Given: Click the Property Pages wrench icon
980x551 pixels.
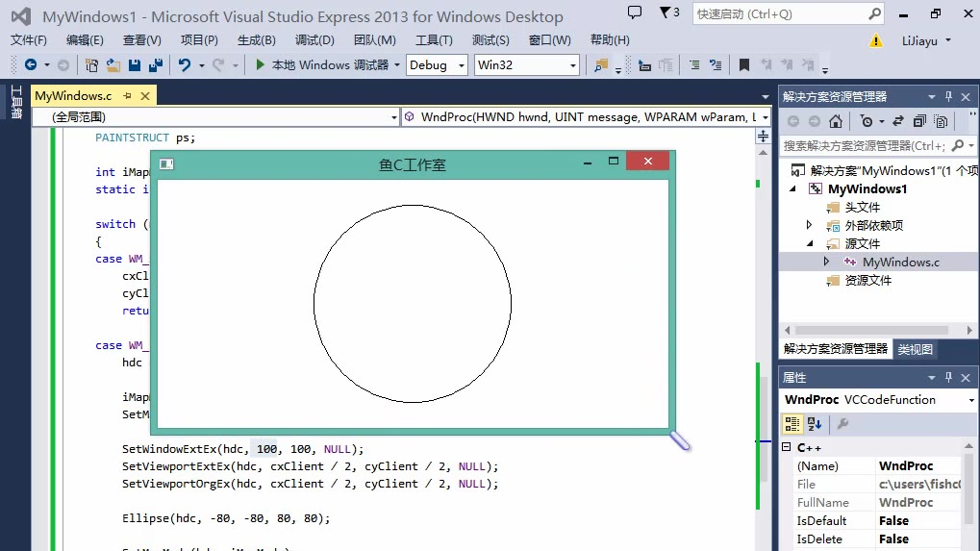Looking at the screenshot, I should pyautogui.click(x=842, y=424).
